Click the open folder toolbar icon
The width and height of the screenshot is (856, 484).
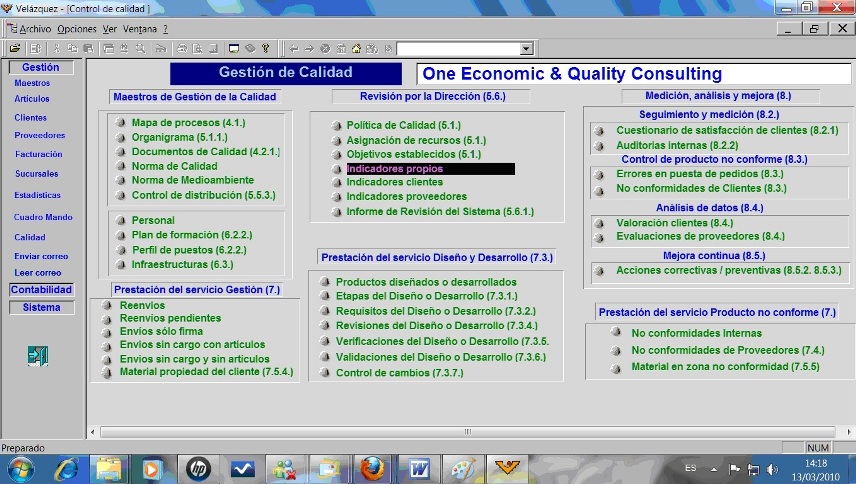(15, 49)
